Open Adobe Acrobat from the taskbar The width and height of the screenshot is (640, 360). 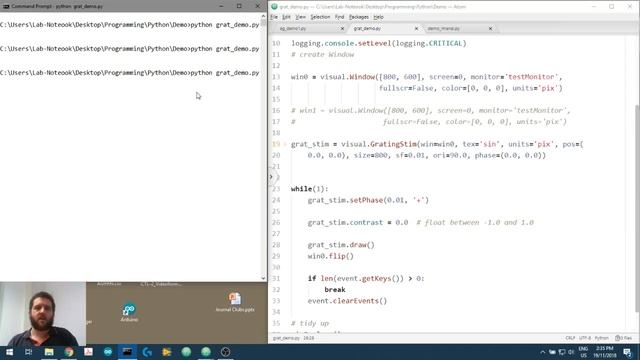88,352
